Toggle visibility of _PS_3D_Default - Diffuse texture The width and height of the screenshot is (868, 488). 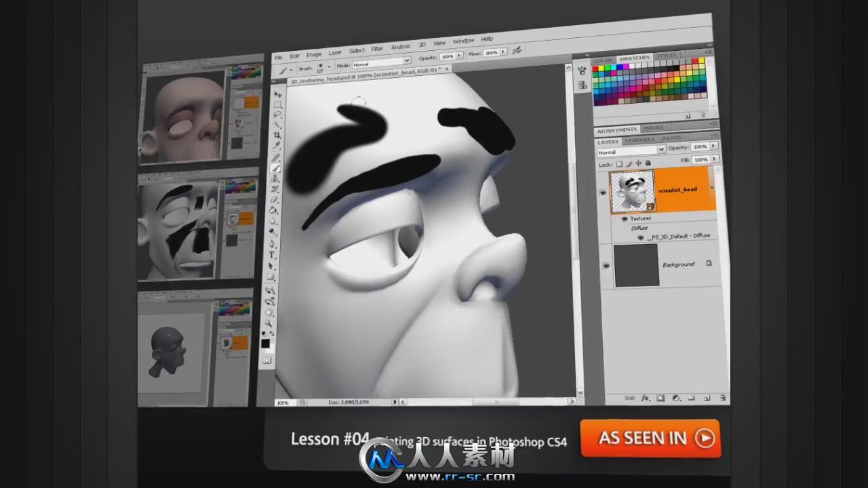pyautogui.click(x=640, y=237)
